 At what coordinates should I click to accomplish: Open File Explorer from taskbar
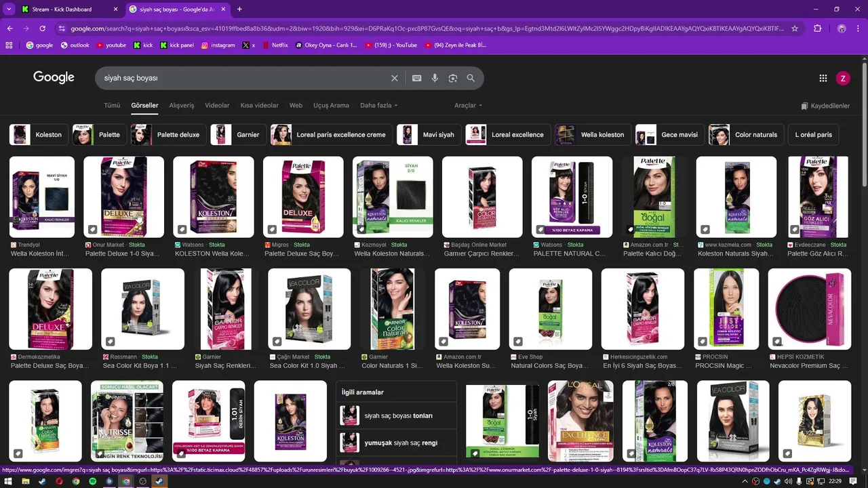25,481
